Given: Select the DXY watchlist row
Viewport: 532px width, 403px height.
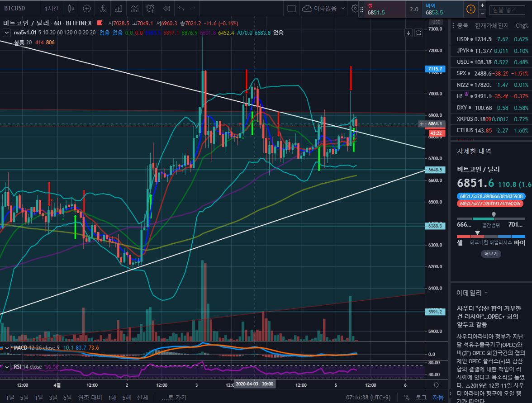Looking at the screenshot, I should pos(491,108).
